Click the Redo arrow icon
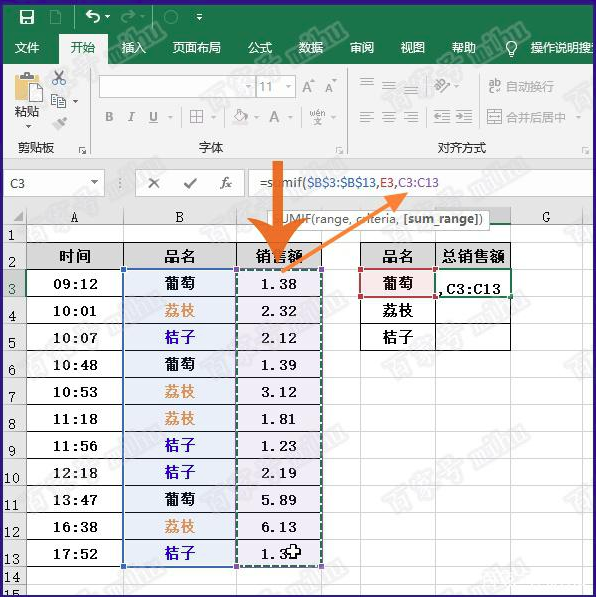This screenshot has height=597, width=596. click(x=129, y=16)
